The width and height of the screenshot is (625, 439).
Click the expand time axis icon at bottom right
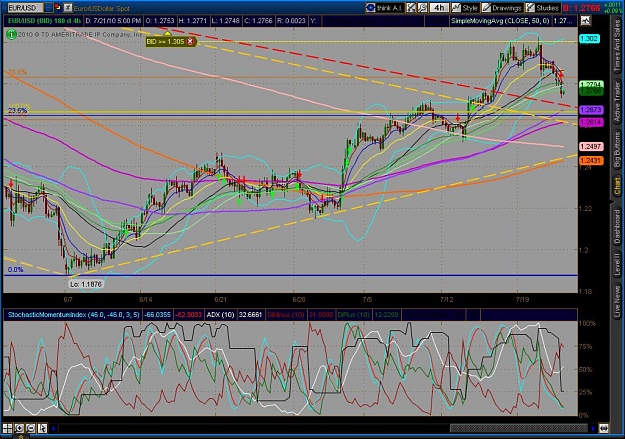[x=603, y=429]
